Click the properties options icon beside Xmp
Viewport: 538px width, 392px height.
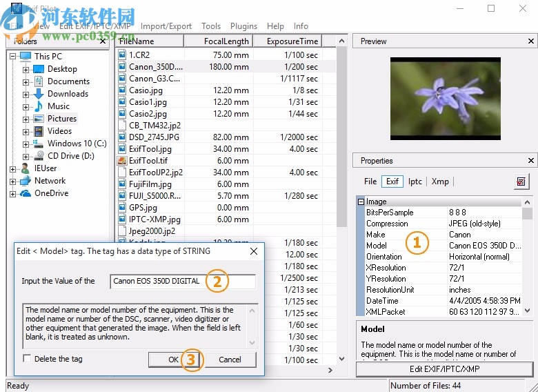521,182
